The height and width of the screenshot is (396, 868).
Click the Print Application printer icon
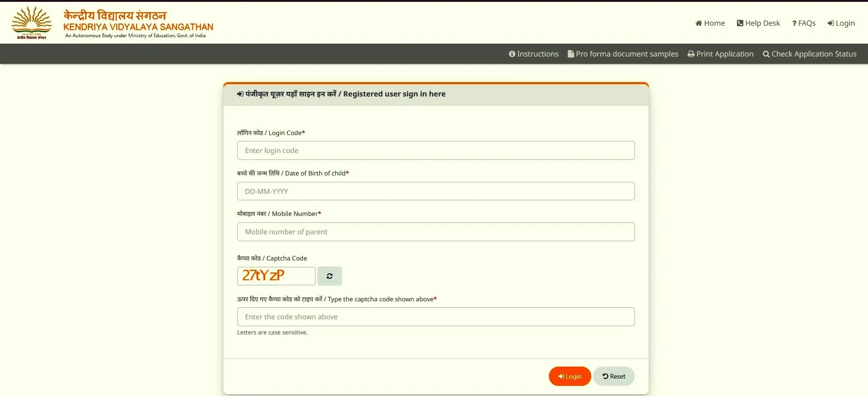691,54
